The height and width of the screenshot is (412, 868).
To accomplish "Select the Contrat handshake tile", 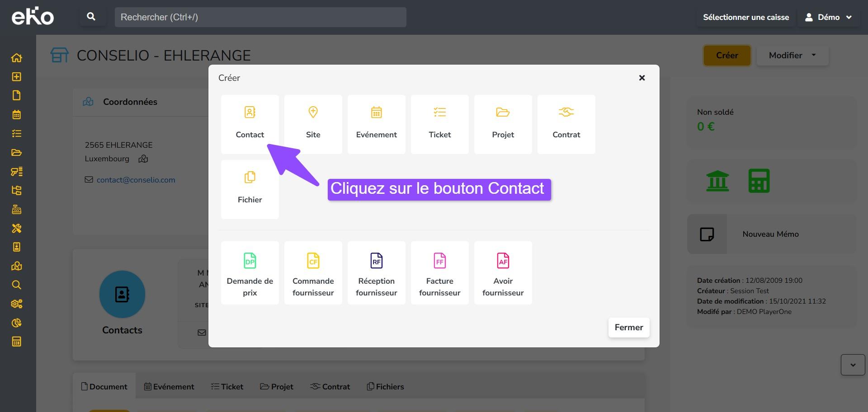I will (566, 123).
